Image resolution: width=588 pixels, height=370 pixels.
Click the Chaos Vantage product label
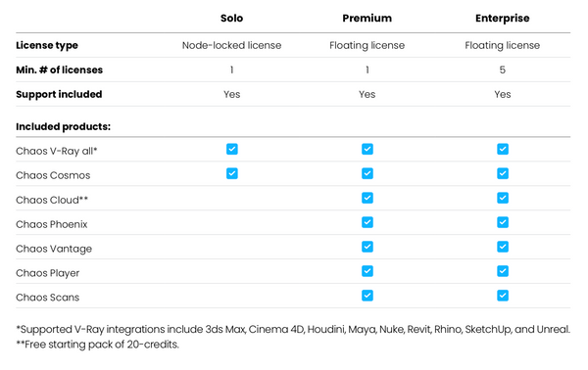point(54,249)
